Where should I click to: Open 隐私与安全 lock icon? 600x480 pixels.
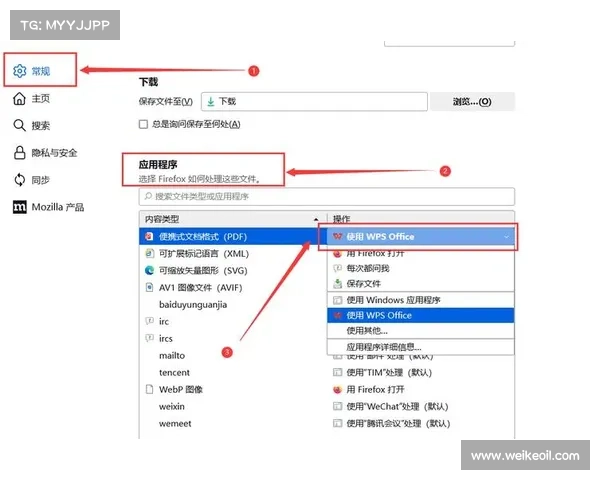click(x=20, y=152)
